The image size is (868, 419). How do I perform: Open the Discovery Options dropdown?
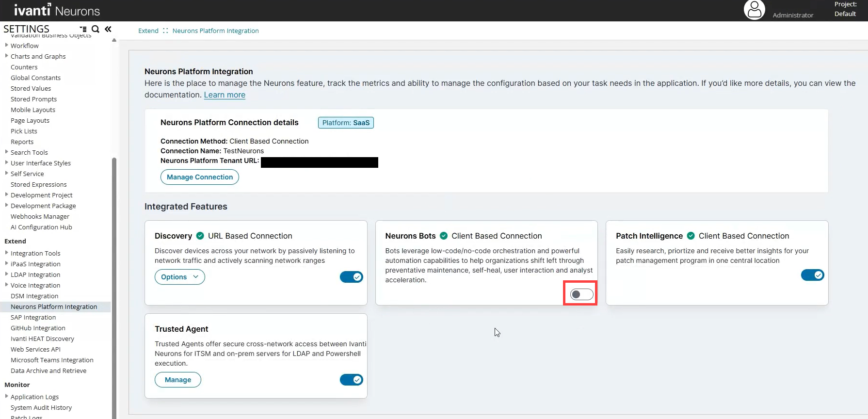coord(179,277)
